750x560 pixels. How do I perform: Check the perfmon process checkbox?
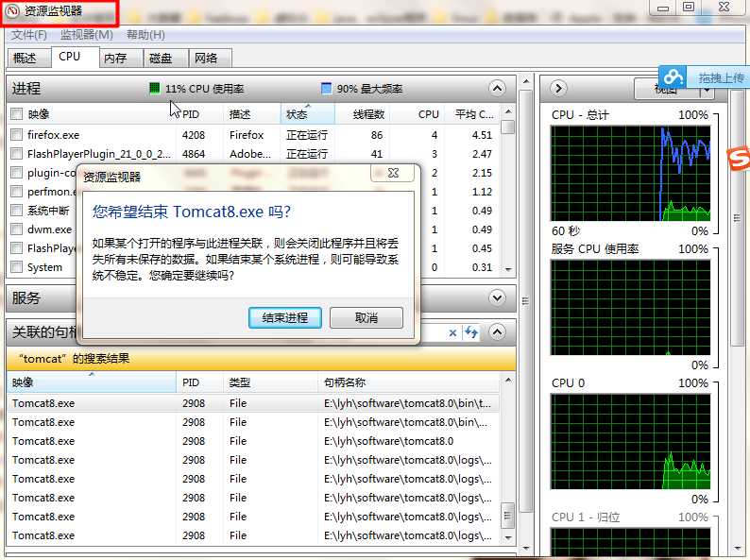pyautogui.click(x=17, y=192)
